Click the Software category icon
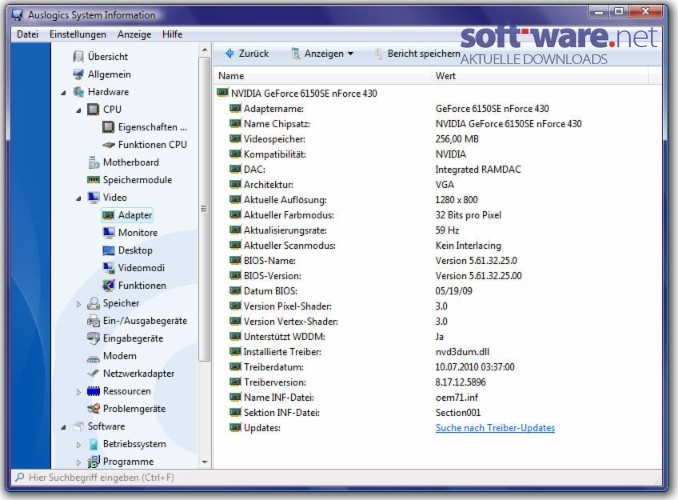The height and width of the screenshot is (500, 678). coord(78,426)
